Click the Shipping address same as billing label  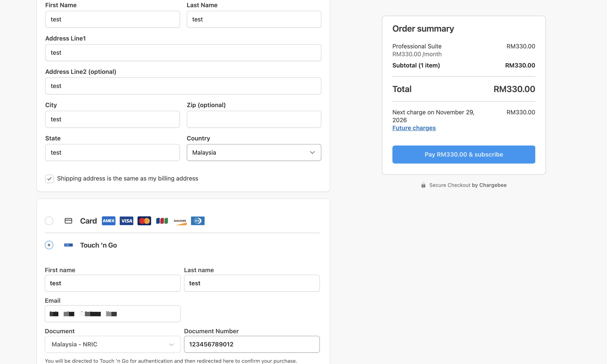128,179
